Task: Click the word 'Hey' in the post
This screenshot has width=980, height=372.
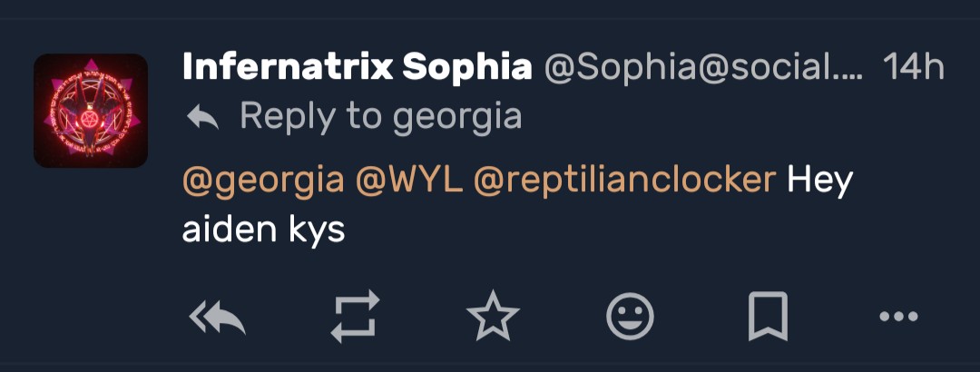Action: click(819, 181)
